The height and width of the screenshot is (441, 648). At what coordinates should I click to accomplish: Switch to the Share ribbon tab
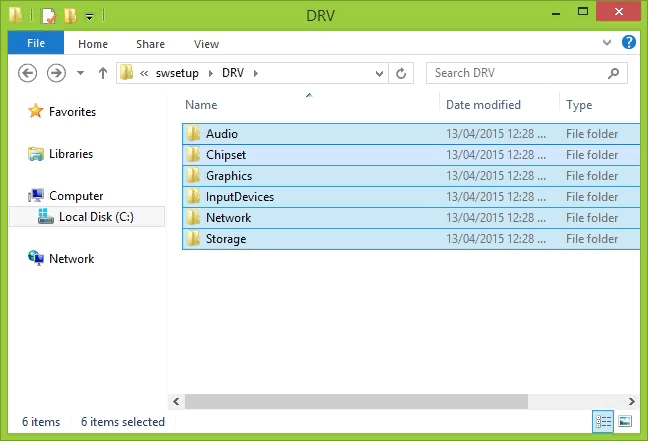click(150, 44)
